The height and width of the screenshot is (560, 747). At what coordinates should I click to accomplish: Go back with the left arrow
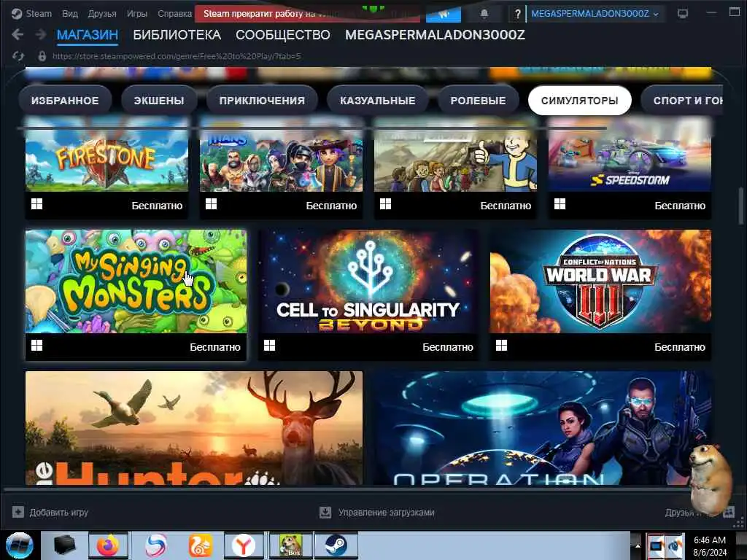(18, 34)
